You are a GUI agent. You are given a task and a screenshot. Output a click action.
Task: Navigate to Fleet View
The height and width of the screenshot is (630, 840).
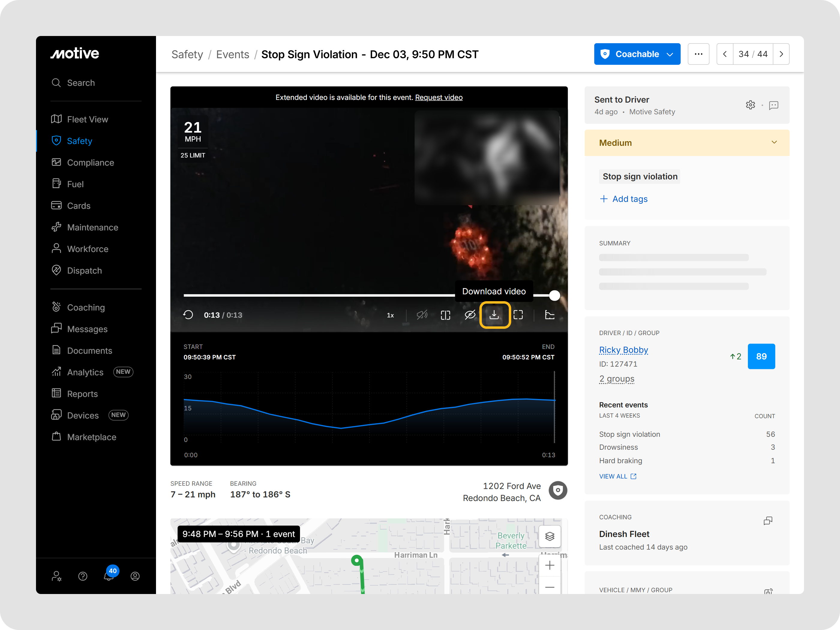point(87,119)
